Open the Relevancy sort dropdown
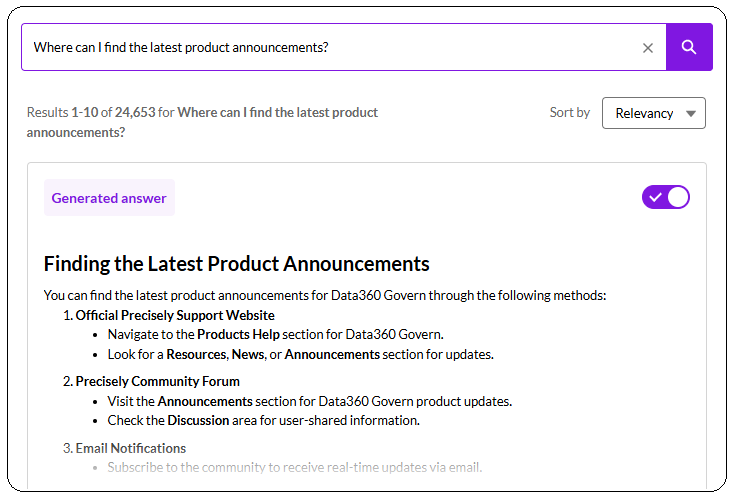734x498 pixels. 653,113
